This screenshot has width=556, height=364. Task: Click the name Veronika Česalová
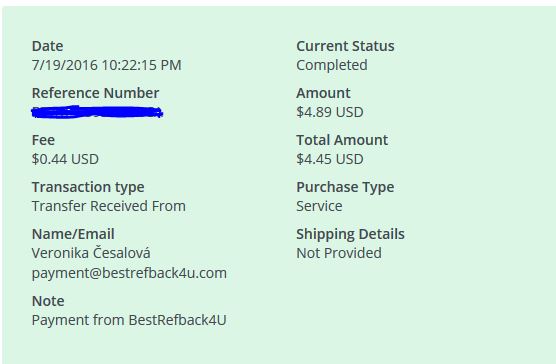91,253
